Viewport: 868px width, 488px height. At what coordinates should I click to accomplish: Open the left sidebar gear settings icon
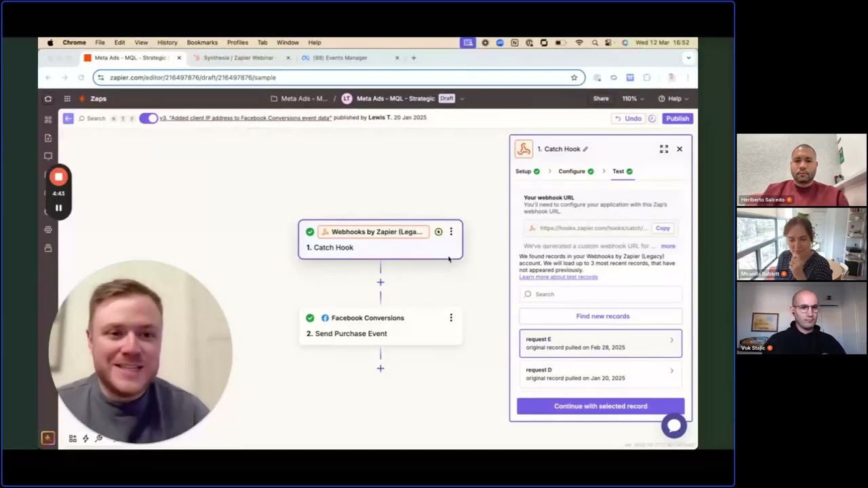pos(48,229)
